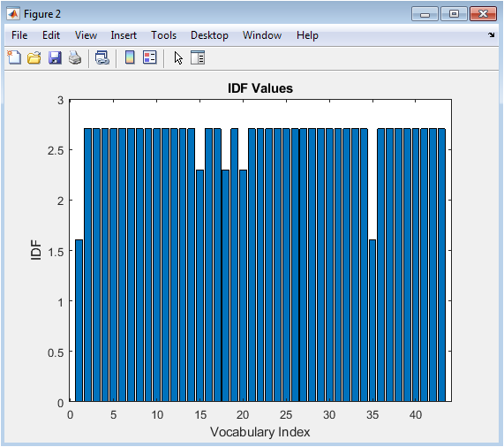Open the Desktop menu
The image size is (504, 447).
209,35
